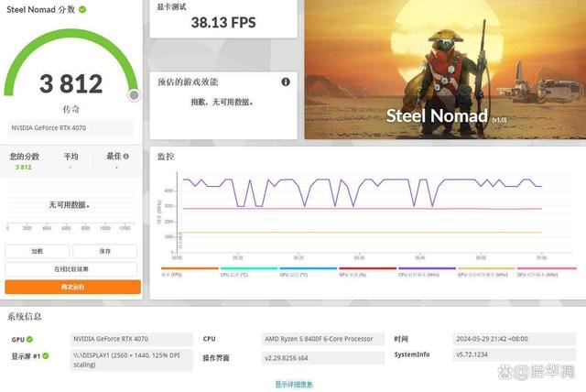Select the 您的分数 score column
Image resolution: width=586 pixels, height=392 pixels.
click(x=24, y=161)
